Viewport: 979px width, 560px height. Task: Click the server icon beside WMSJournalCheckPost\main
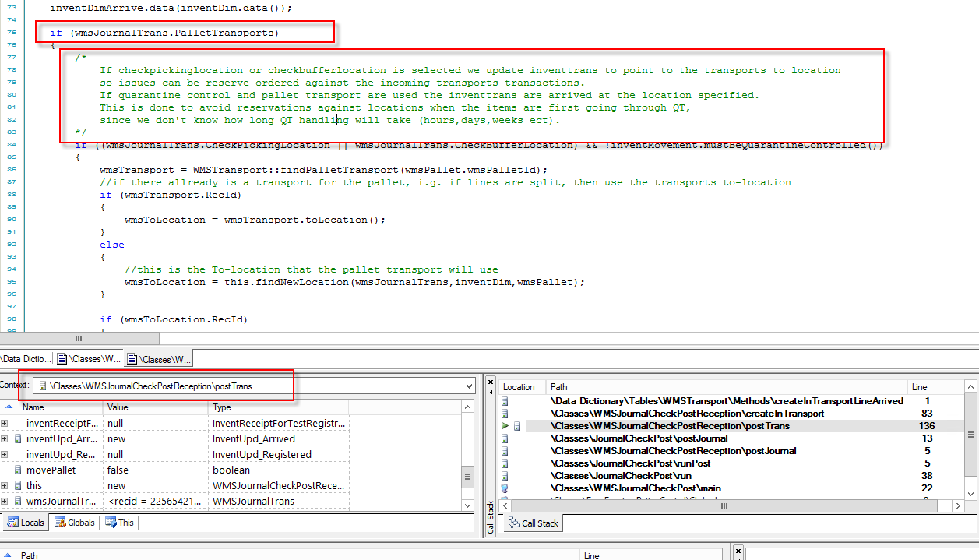pos(505,488)
